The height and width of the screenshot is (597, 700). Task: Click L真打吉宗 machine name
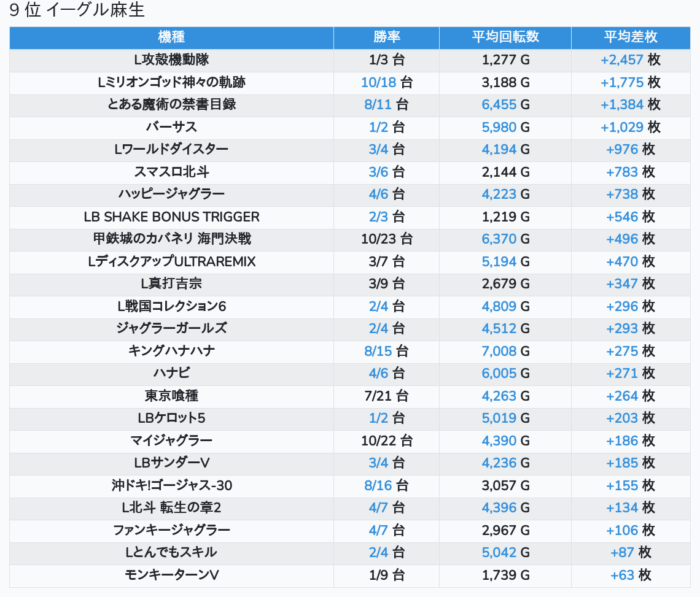pos(171,284)
